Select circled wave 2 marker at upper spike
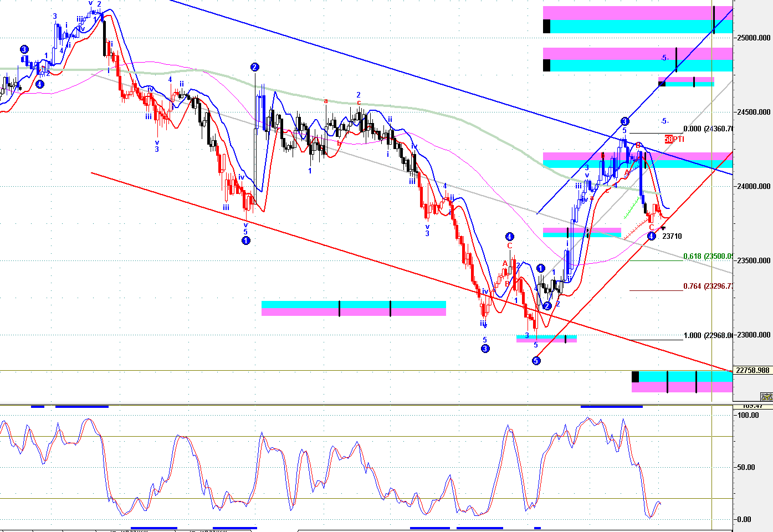 click(x=254, y=67)
